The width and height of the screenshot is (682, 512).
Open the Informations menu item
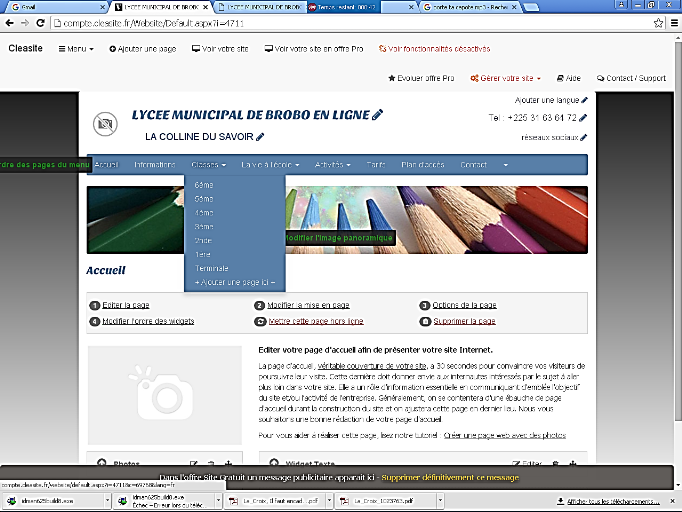click(x=154, y=165)
